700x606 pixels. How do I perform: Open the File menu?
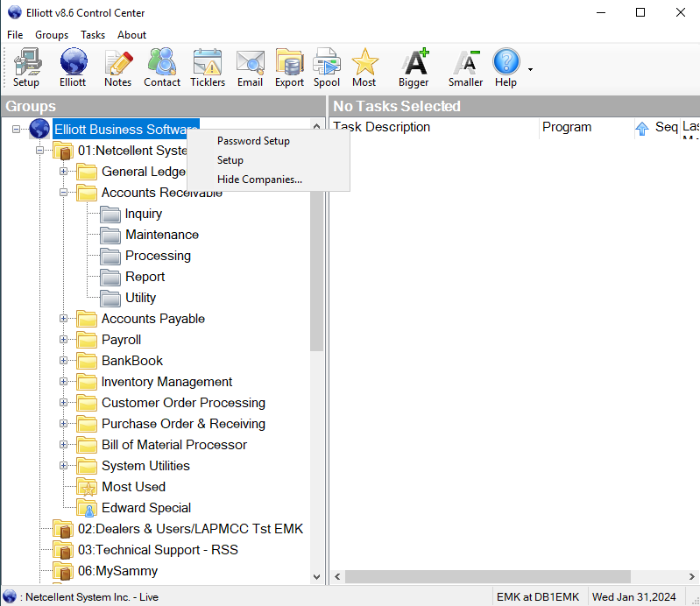tap(15, 35)
